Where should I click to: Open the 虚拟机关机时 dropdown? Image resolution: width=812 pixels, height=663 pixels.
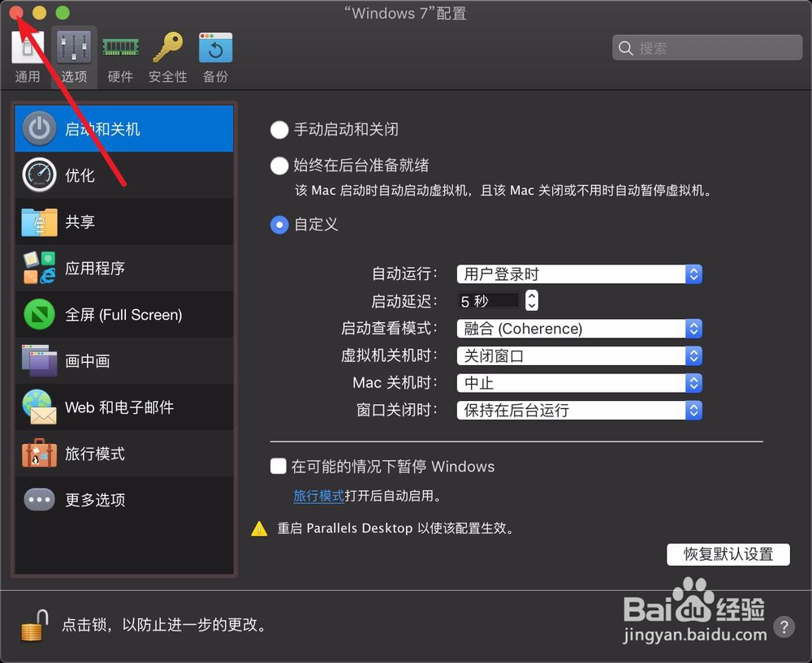[x=579, y=356]
